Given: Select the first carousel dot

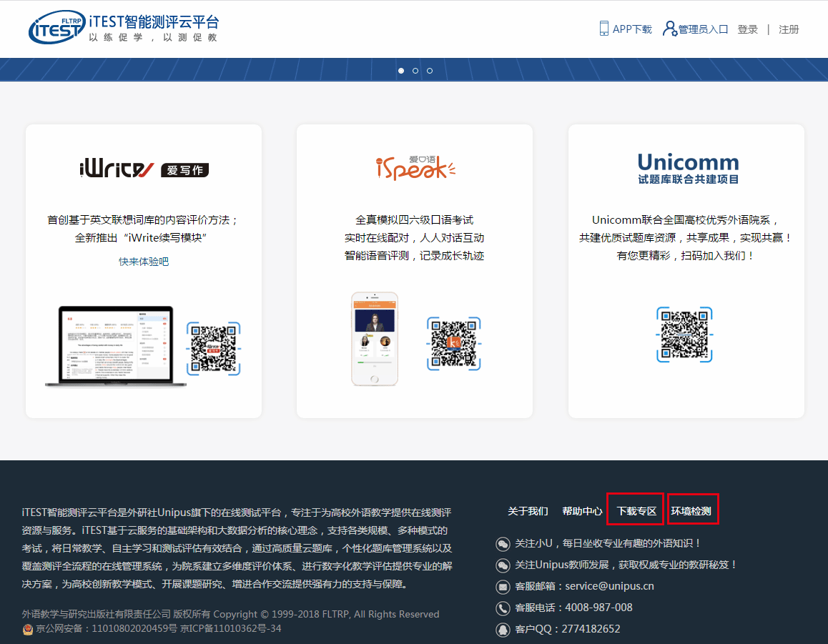Looking at the screenshot, I should [401, 71].
